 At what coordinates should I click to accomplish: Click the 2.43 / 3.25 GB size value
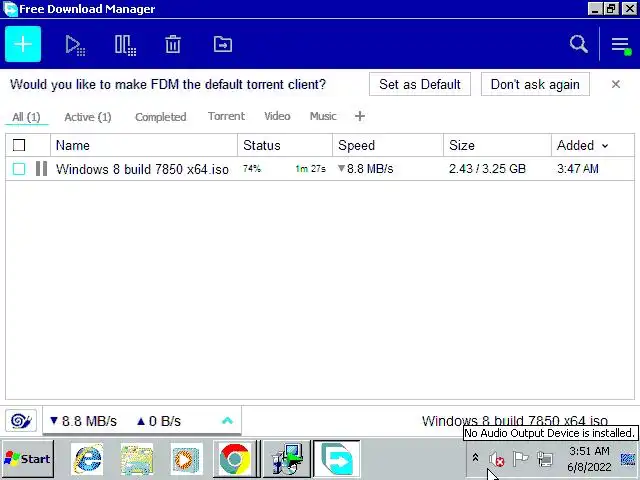point(487,169)
